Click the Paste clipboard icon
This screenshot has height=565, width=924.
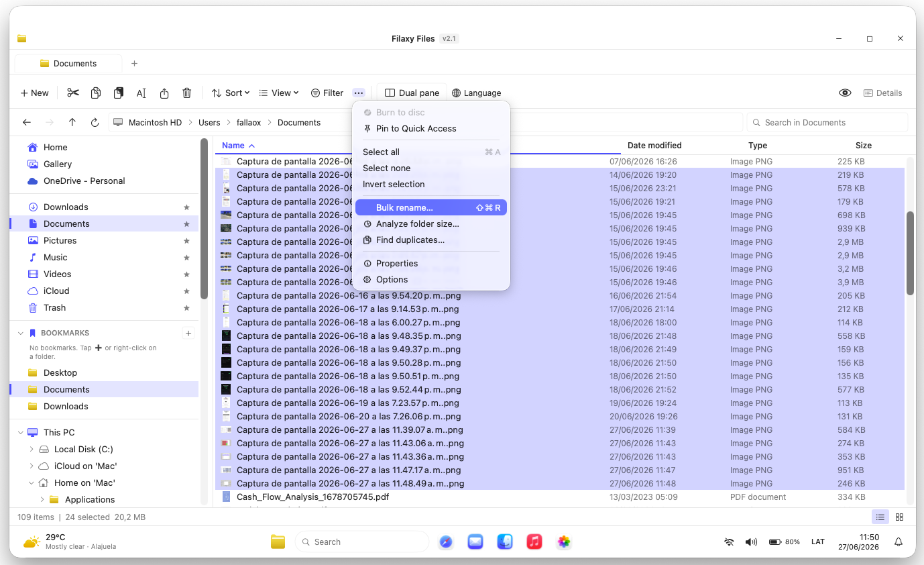[x=119, y=93]
